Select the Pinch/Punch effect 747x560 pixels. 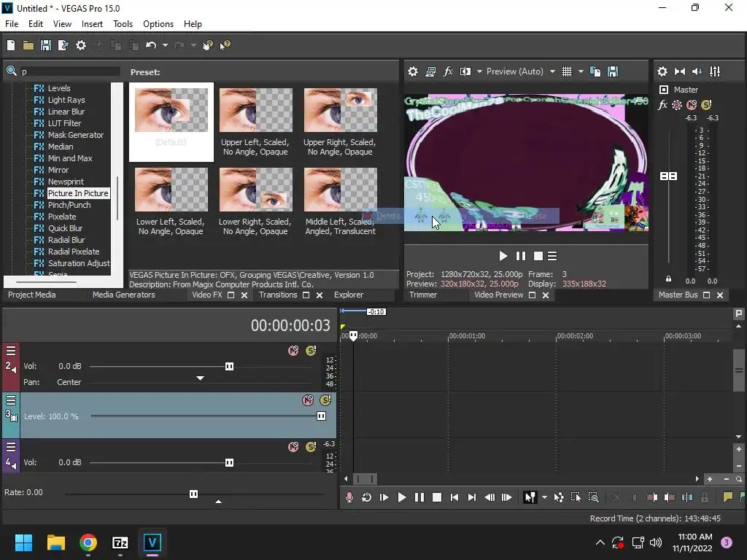pos(69,205)
